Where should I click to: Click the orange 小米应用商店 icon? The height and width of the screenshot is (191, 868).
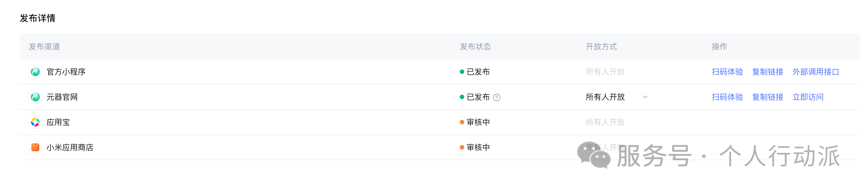coord(35,147)
